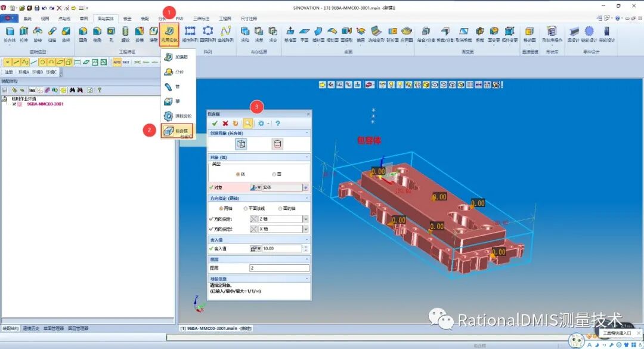Confirm the dialog with green checkmark

[215, 123]
